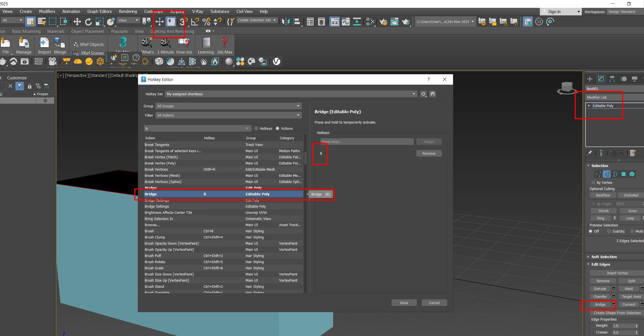Click the V-Ray logo toolbar icon
Image resolution: width=644 pixels, height=336 pixels.
coord(277,61)
